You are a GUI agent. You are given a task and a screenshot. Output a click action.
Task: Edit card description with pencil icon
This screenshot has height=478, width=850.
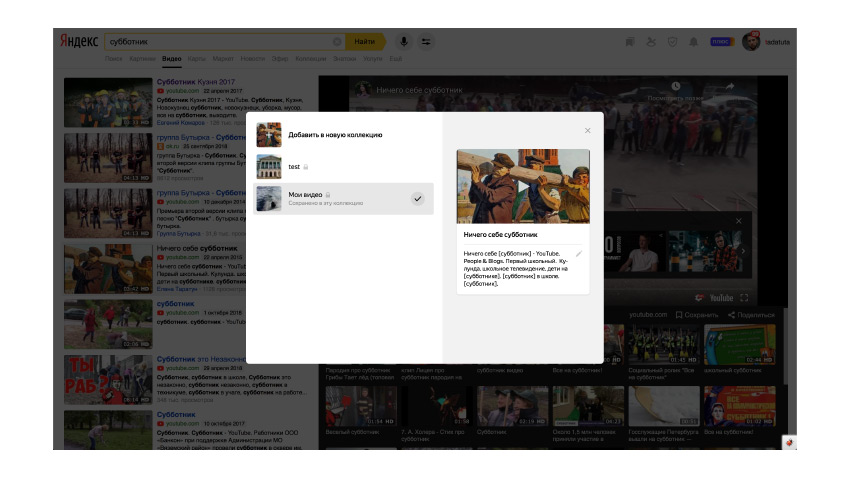578,254
